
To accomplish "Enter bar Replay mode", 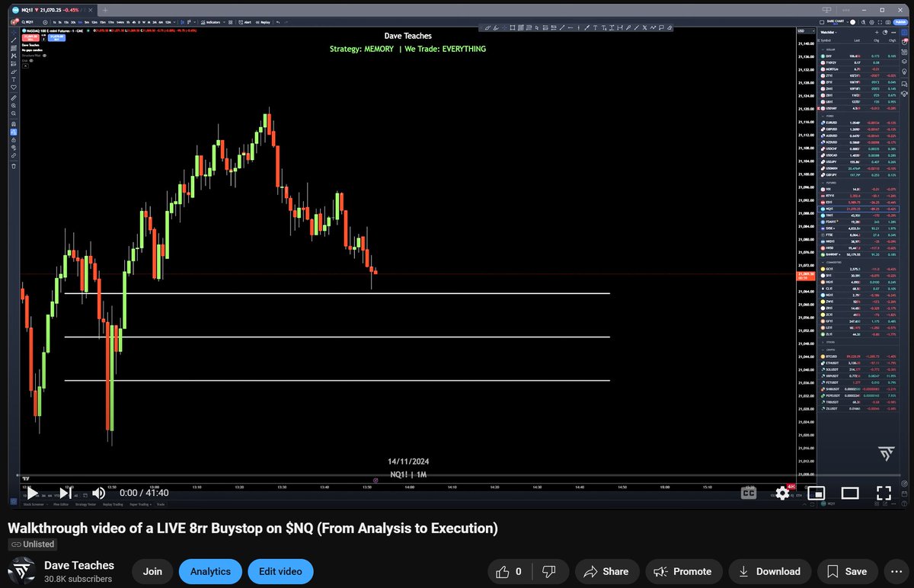I will click(x=262, y=23).
